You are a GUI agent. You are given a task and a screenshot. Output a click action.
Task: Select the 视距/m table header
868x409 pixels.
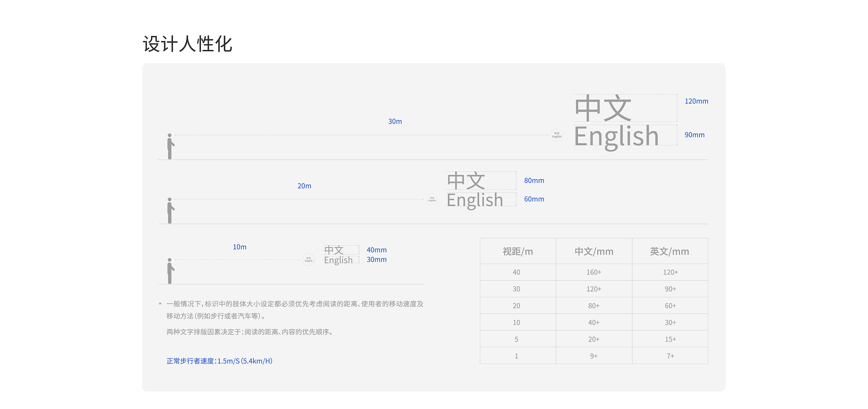tap(518, 251)
